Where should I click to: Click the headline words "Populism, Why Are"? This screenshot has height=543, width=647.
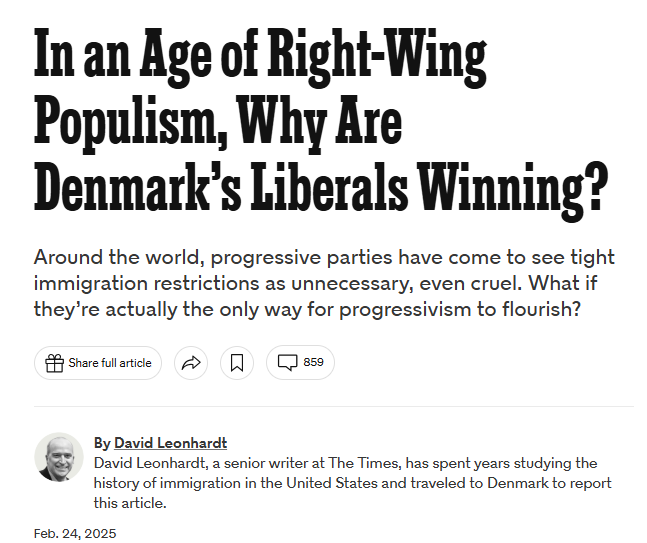point(218,125)
